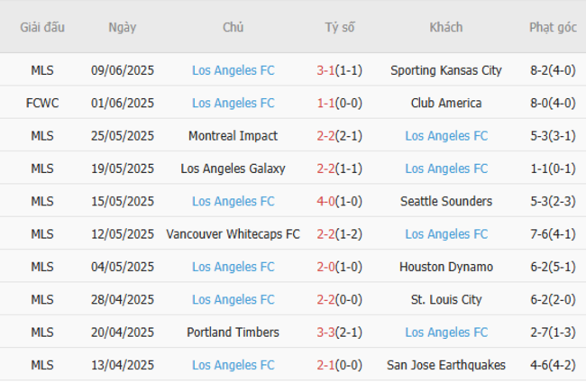
Task: Click Los Angeles FC in the Houston Dynamo row
Action: [233, 267]
